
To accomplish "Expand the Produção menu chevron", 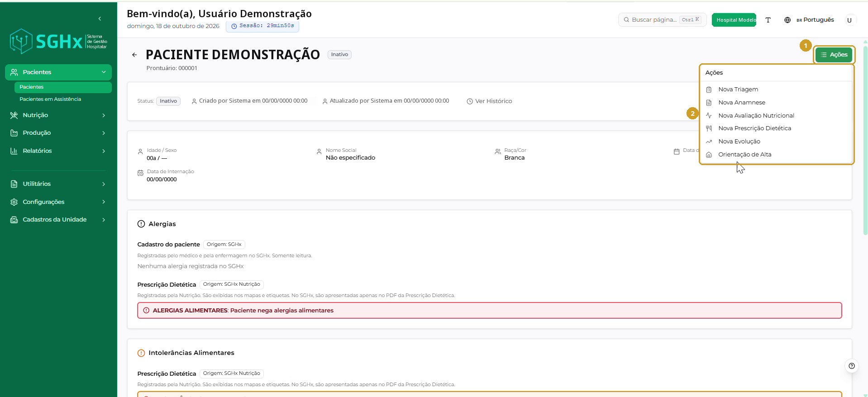I will [104, 133].
